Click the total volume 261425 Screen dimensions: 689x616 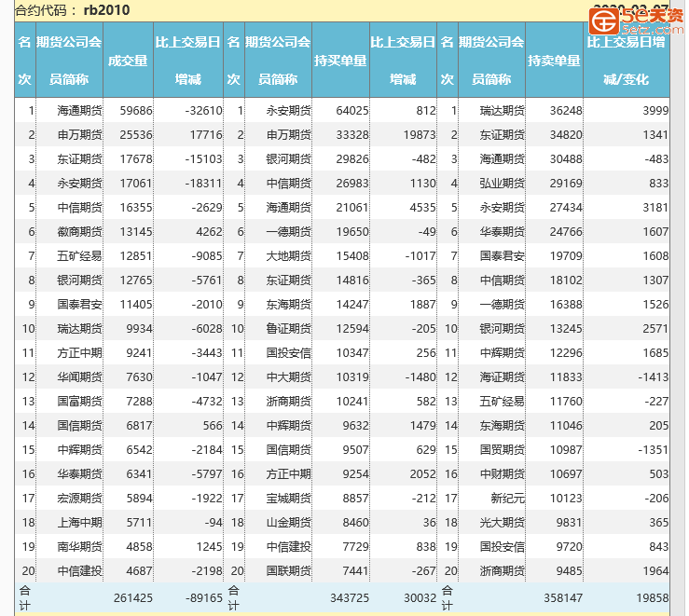(x=132, y=597)
